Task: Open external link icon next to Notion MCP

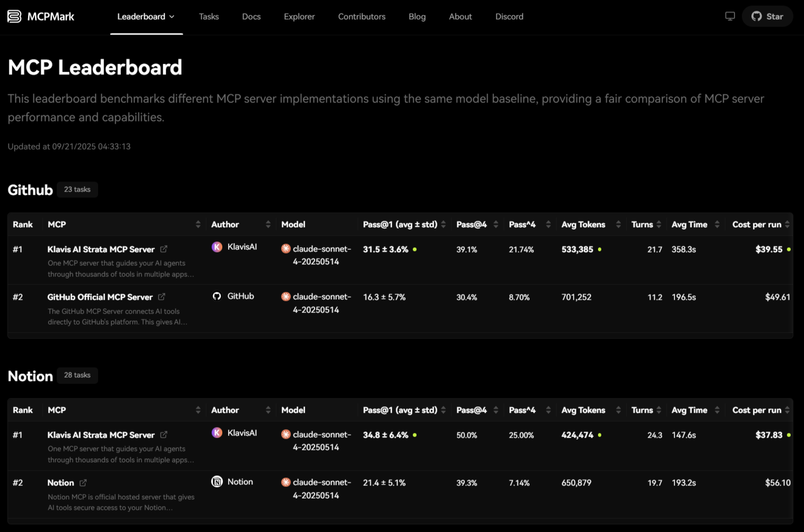Action: tap(83, 483)
